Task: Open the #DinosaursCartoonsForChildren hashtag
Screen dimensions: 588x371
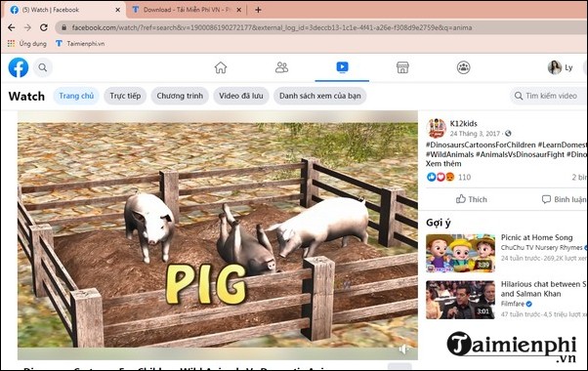Action: point(481,144)
